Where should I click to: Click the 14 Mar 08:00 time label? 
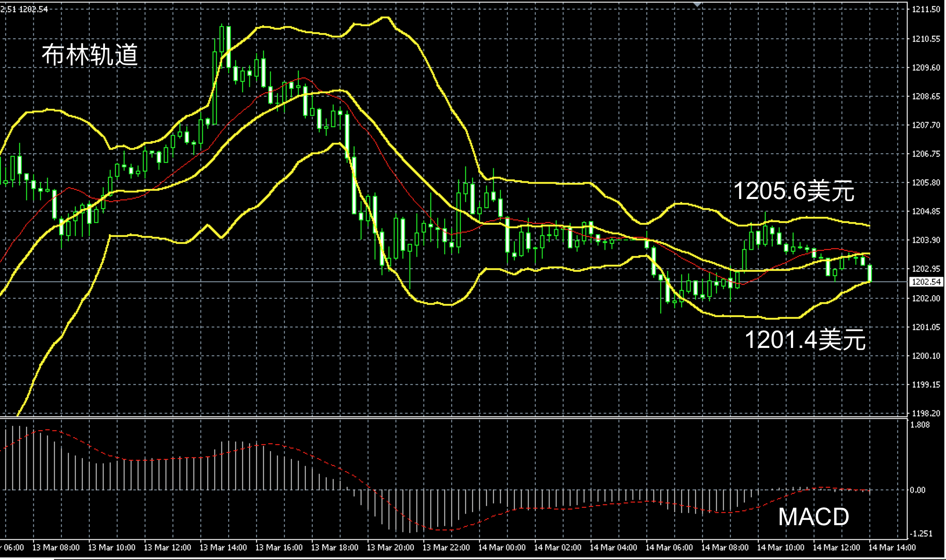[x=725, y=547]
